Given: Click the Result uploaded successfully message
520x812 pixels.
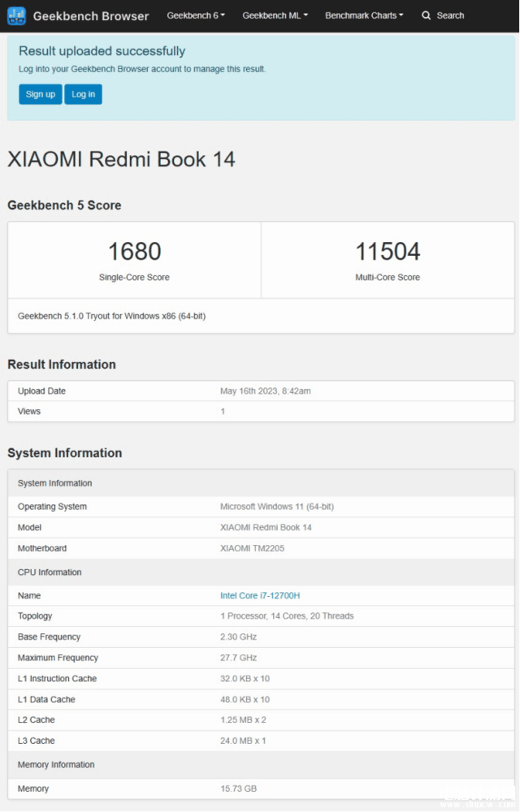Looking at the screenshot, I should tap(102, 50).
